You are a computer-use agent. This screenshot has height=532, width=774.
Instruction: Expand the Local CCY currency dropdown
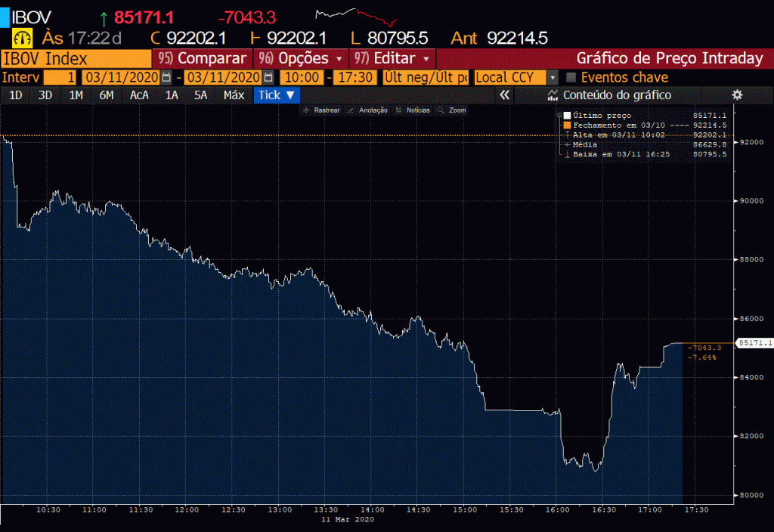[x=553, y=78]
